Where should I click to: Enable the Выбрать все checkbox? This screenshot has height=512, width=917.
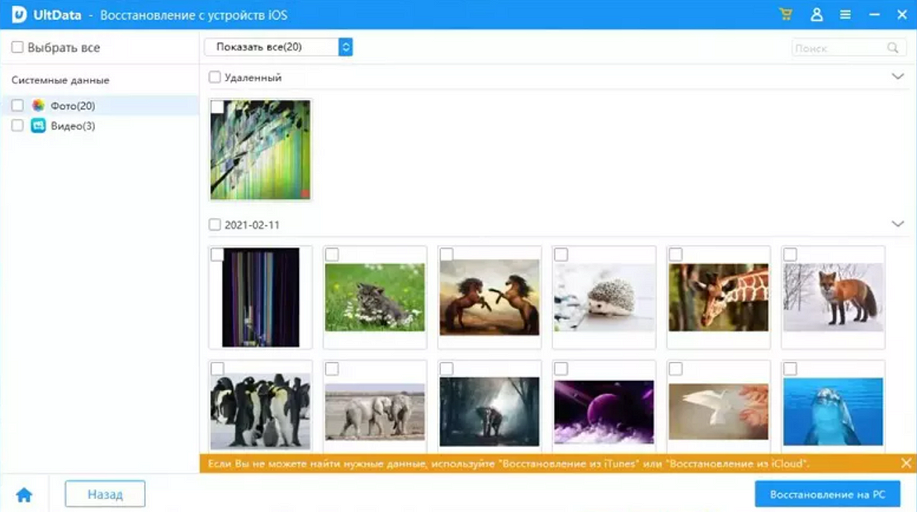(x=17, y=47)
